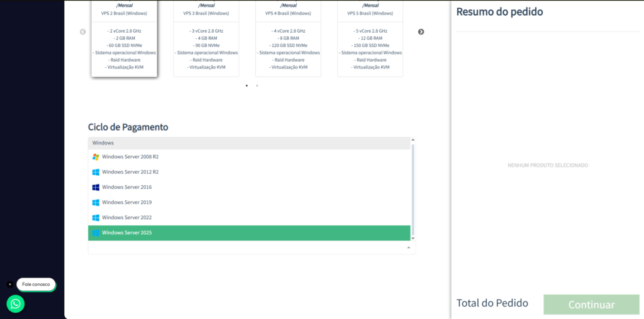The width and height of the screenshot is (644, 319).
Task: Click OS list scrollbar up arrow
Action: (413, 140)
